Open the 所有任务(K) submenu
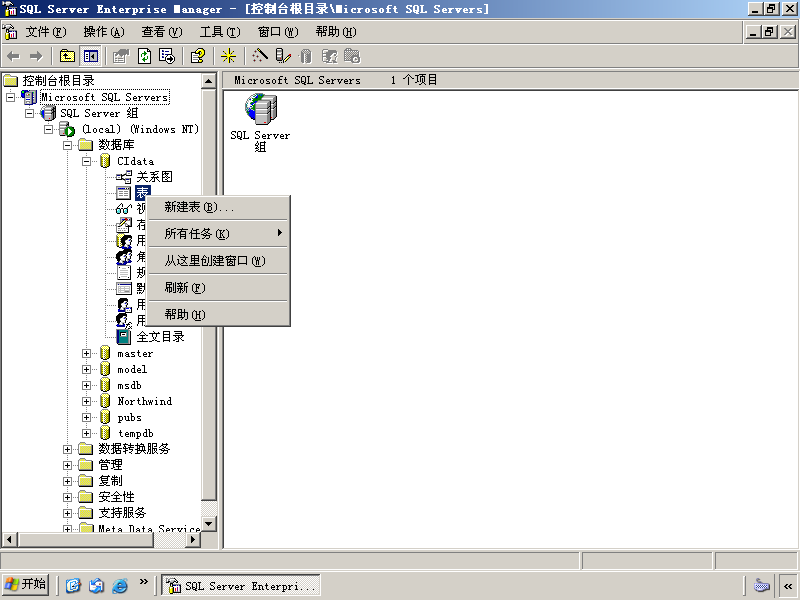This screenshot has width=800, height=600. coord(218,234)
